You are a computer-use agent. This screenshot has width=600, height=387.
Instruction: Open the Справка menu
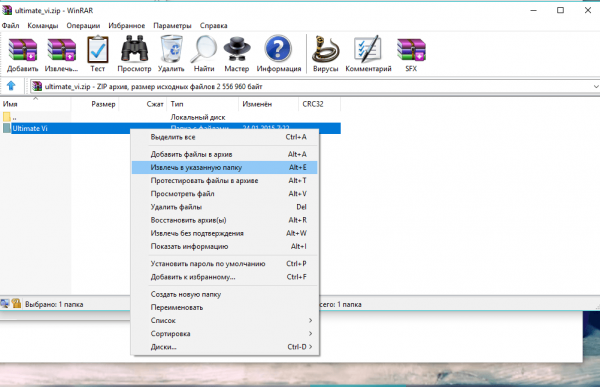214,26
